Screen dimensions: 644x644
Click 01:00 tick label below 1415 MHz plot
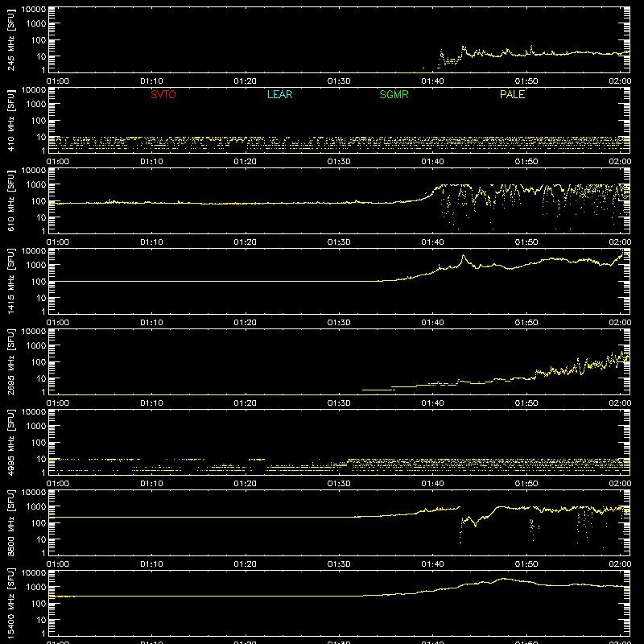pyautogui.click(x=58, y=323)
